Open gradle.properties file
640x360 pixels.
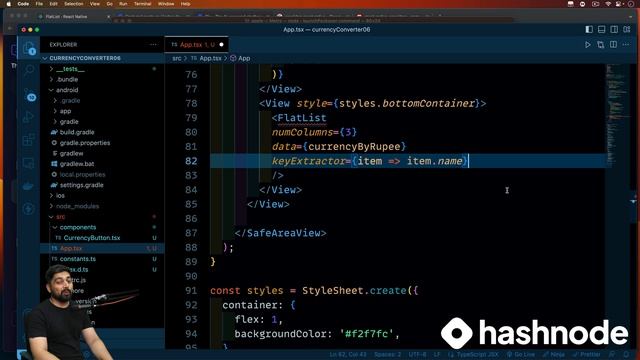[x=84, y=143]
